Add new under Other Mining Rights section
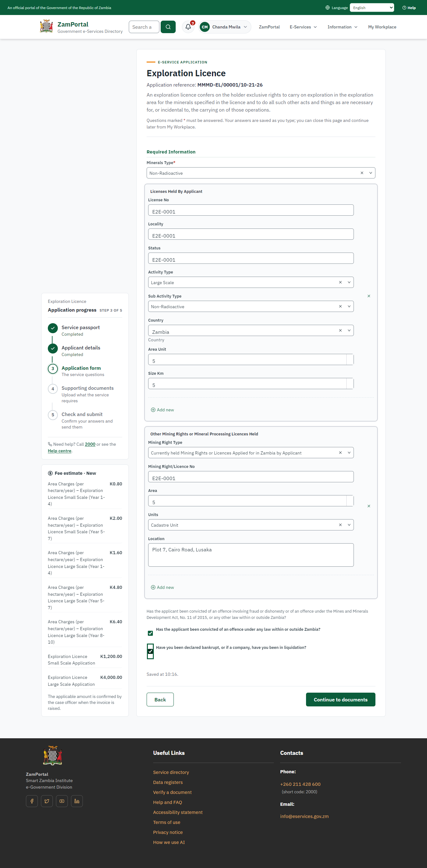The height and width of the screenshot is (868, 427). click(x=163, y=587)
